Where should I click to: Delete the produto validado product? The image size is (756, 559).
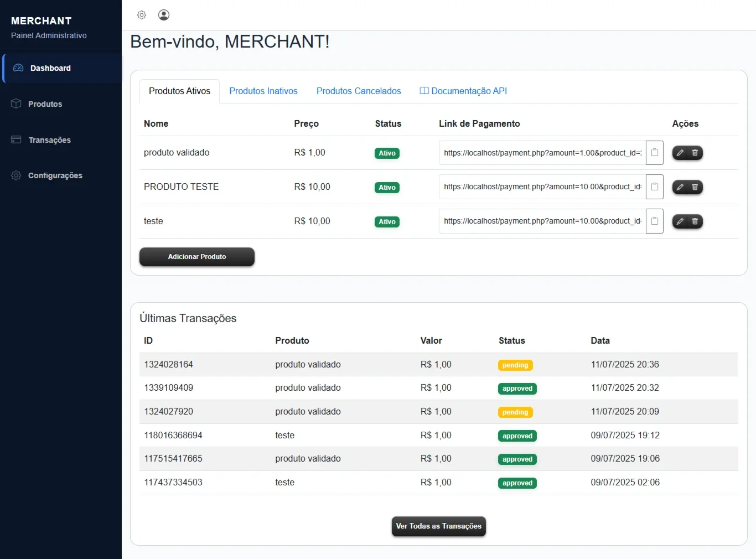tap(695, 153)
